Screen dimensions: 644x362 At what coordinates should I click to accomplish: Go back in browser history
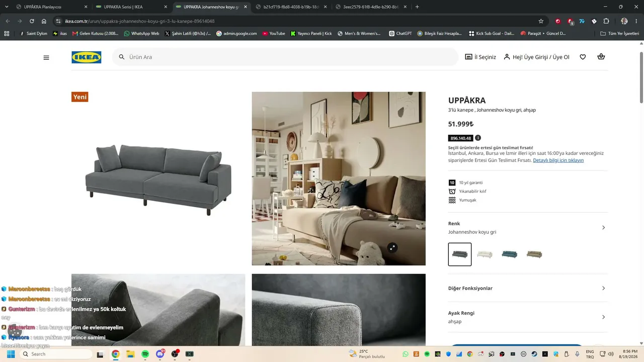coord(8,21)
